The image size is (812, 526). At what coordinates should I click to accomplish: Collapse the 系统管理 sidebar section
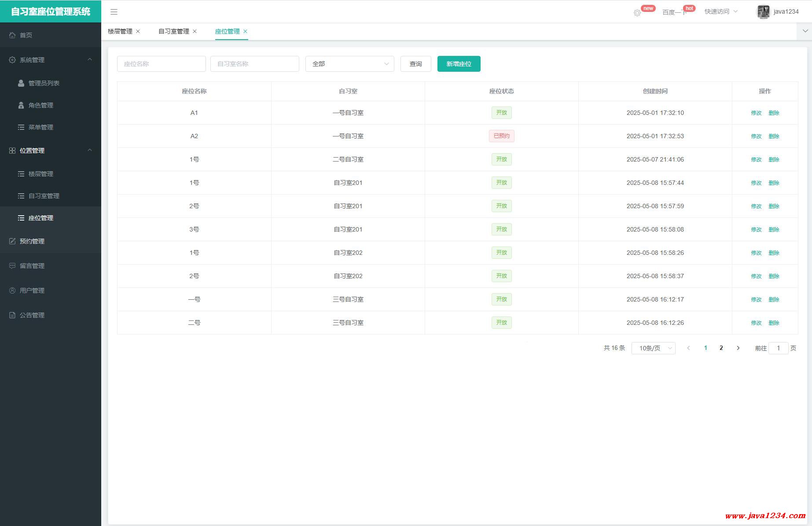[90, 59]
